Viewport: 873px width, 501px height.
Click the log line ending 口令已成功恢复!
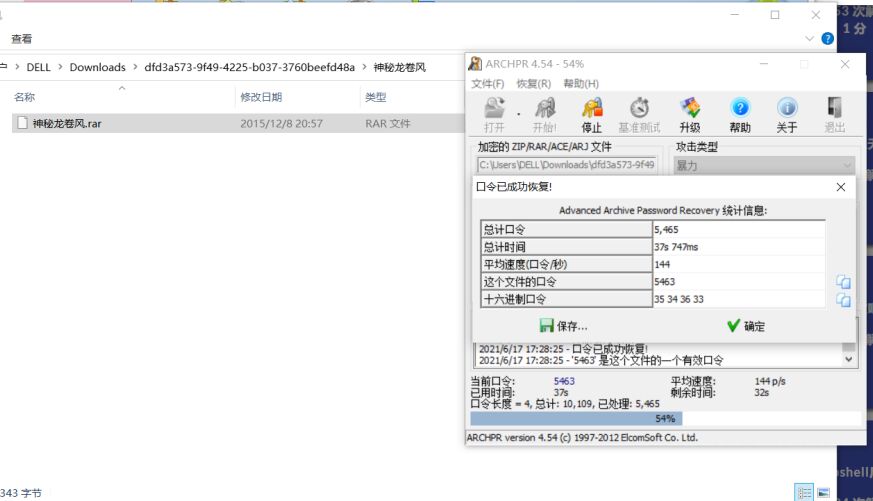coord(563,349)
